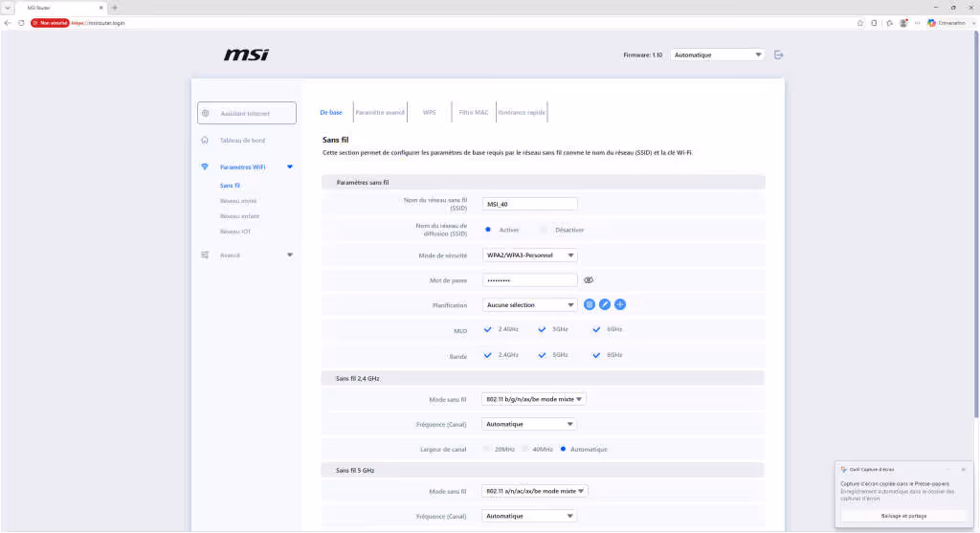
Task: Open the Automatique language dropdown at top
Action: point(718,55)
